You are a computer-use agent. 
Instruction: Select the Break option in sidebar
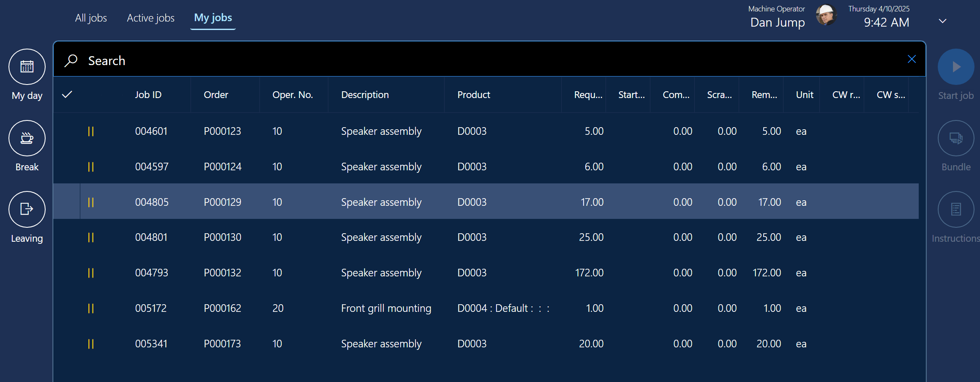(x=27, y=138)
